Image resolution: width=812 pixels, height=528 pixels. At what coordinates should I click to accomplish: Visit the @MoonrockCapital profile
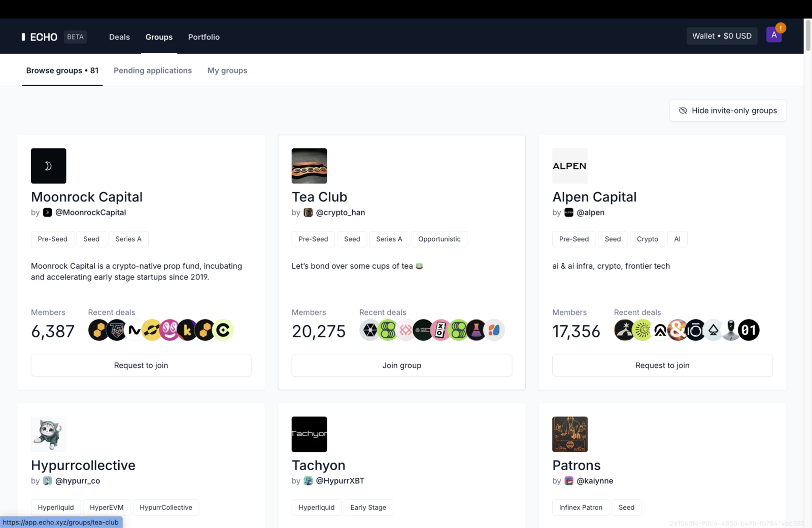[91, 213]
